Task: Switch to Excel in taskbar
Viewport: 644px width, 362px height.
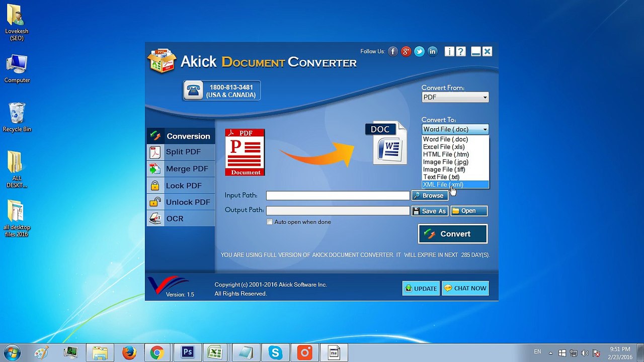Action: coord(216,352)
